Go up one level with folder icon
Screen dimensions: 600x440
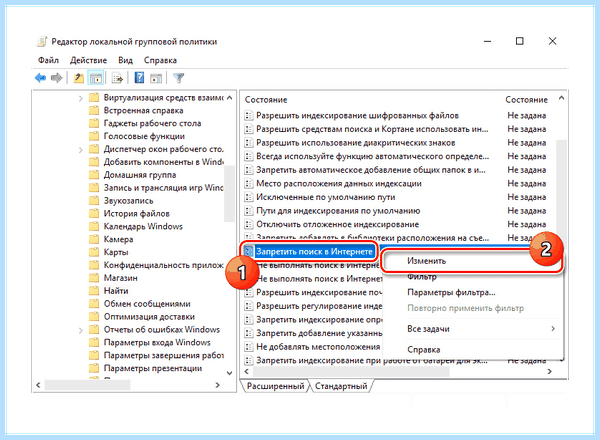78,78
